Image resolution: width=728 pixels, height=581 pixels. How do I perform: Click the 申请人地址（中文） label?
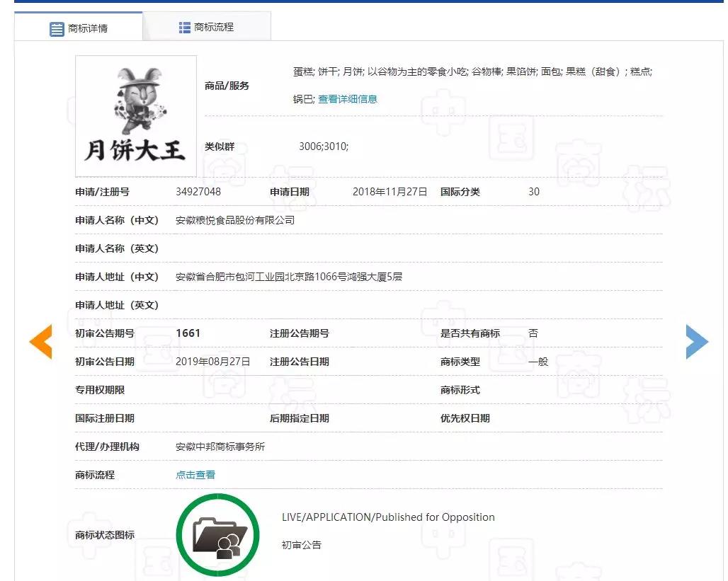(117, 277)
